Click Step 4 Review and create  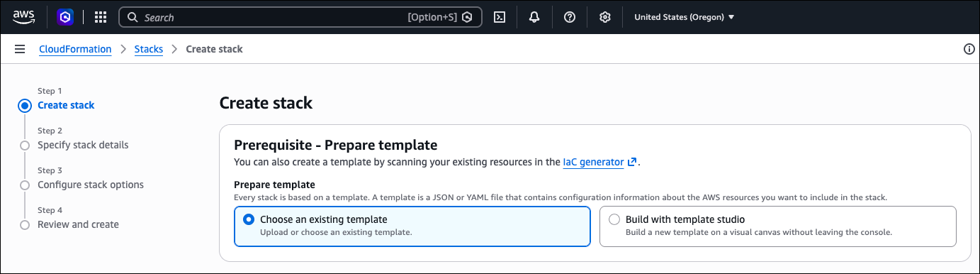tap(78, 224)
